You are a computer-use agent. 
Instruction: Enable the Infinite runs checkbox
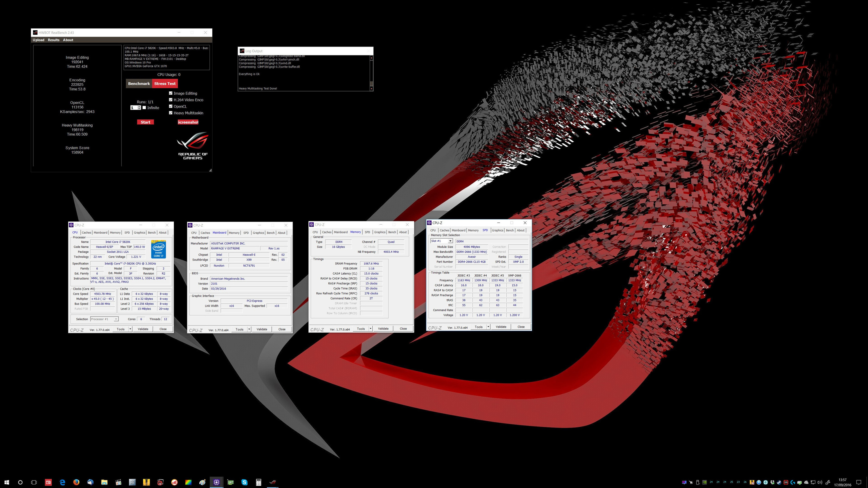[x=144, y=108]
